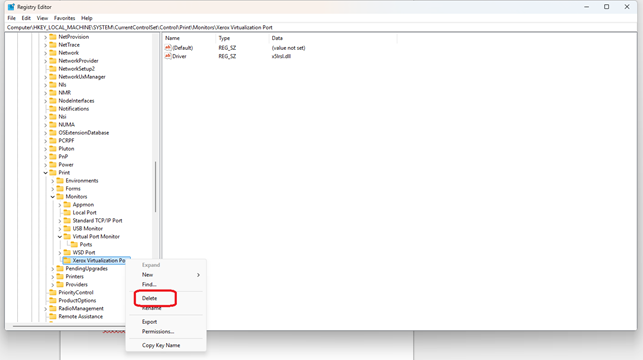The height and width of the screenshot is (360, 643).
Task: Select the Printers key label
Action: tap(75, 277)
